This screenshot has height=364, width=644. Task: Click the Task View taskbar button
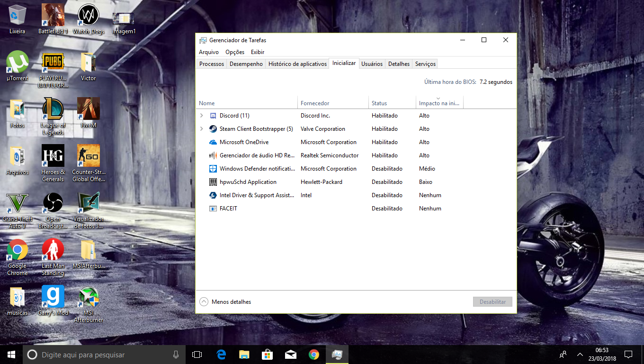click(x=197, y=355)
